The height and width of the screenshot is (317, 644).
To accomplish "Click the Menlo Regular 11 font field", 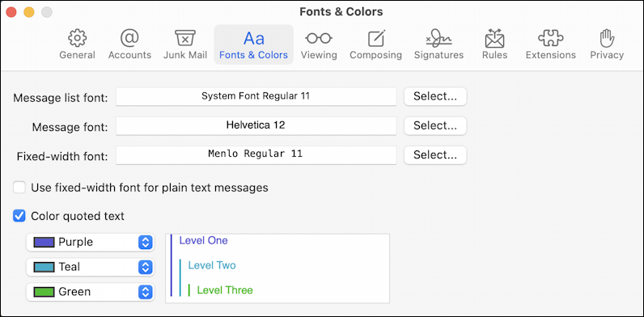I will coord(256,155).
